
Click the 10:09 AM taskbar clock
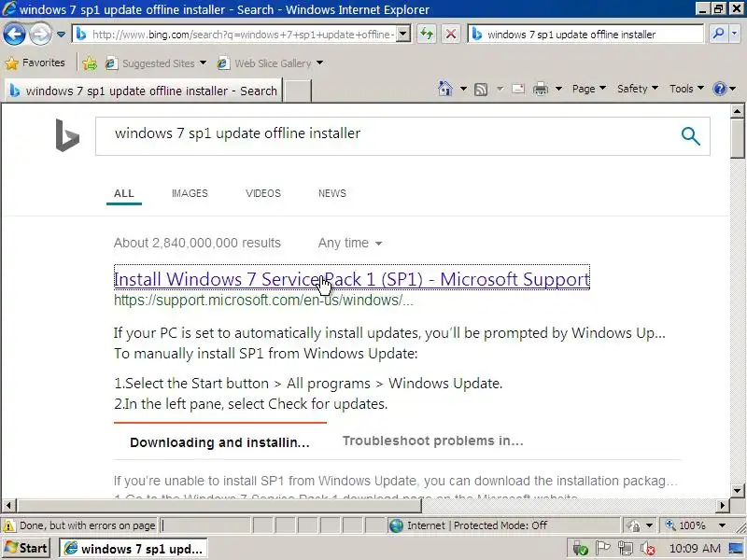click(x=695, y=549)
